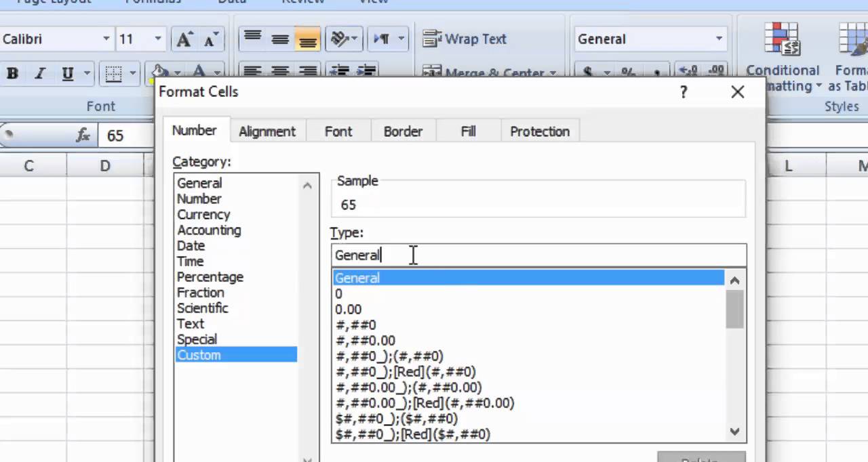Image resolution: width=868 pixels, height=462 pixels.
Task: Toggle Italic formatting in the ribbon
Action: tap(39, 74)
